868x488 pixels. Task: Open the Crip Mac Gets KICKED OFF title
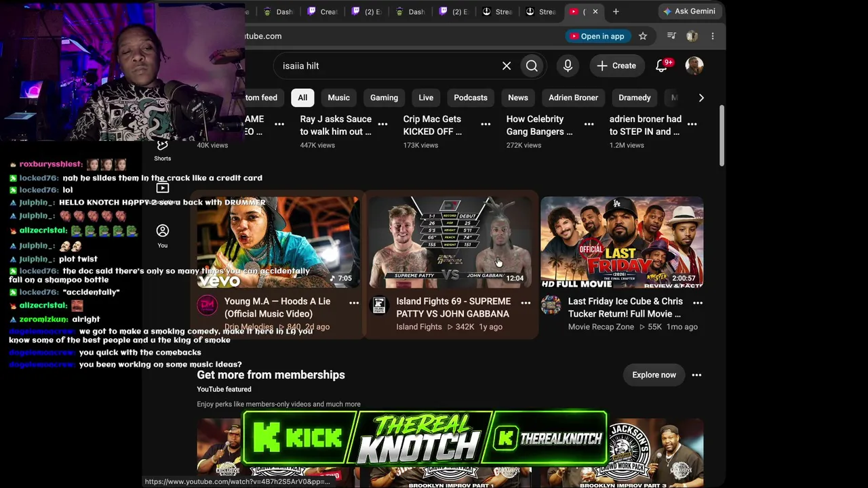point(433,125)
